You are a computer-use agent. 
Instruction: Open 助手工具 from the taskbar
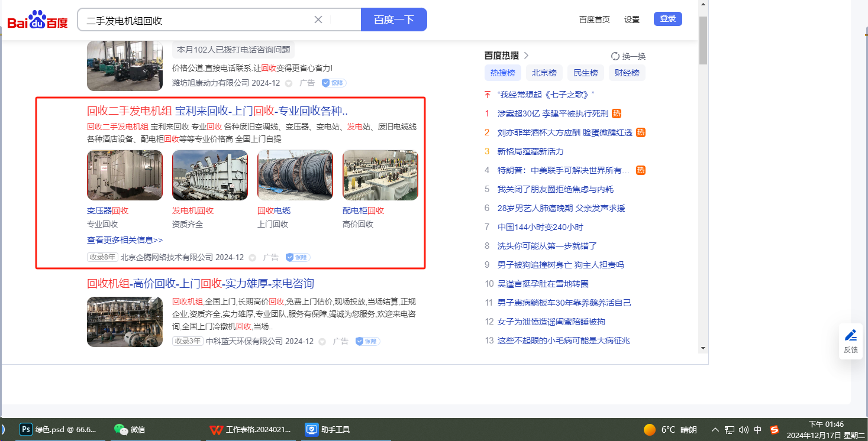point(328,430)
